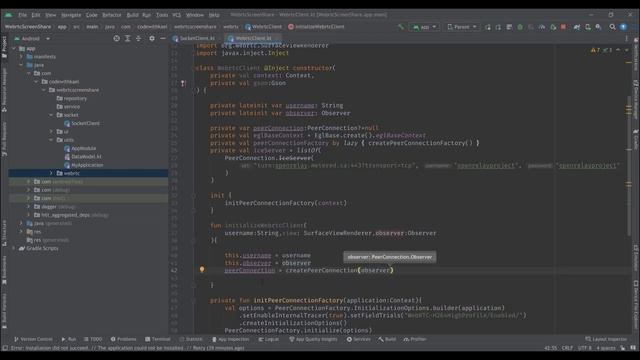The width and height of the screenshot is (640, 360).
Task: Open the VCS menu
Action: coord(176,15)
